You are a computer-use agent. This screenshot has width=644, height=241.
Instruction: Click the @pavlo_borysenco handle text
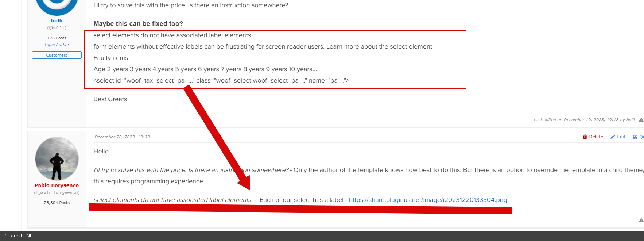[x=57, y=192]
